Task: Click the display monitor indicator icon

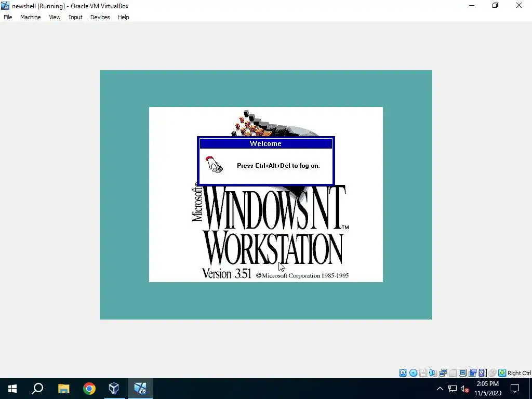Action: coord(462,373)
